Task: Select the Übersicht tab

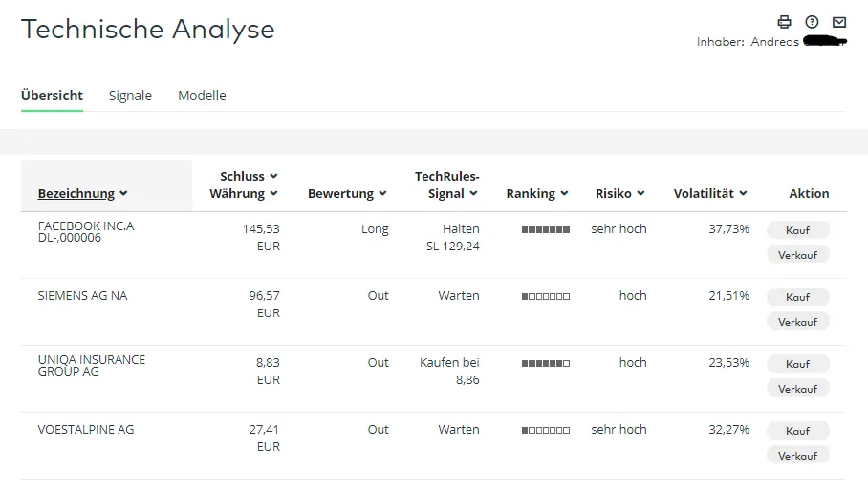Action: pos(52,96)
